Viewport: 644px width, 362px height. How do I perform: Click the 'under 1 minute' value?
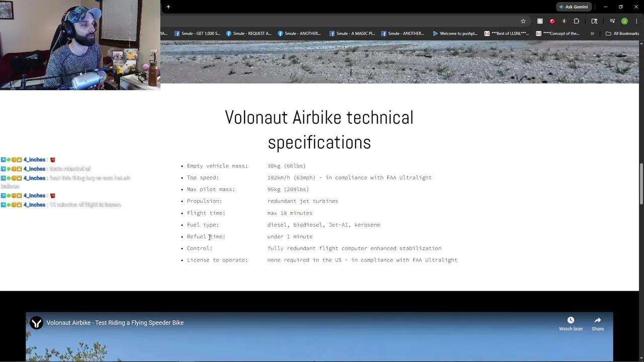pos(290,237)
